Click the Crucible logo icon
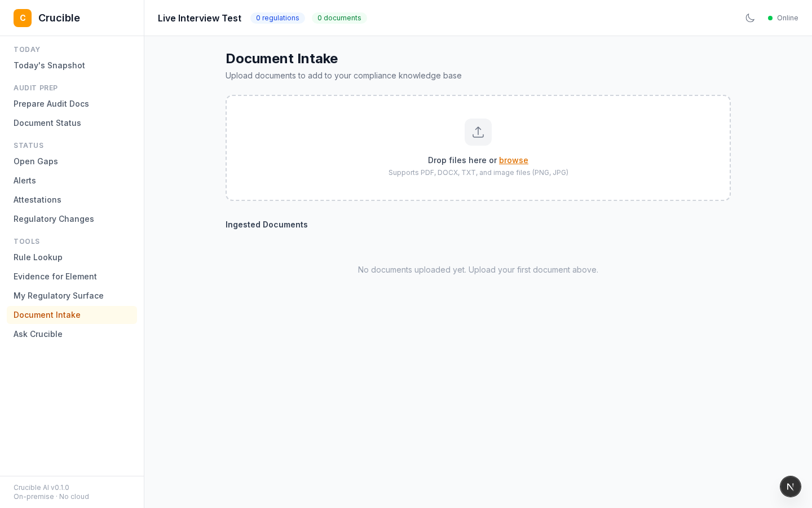Screen dimensions: 812x508 [x=23, y=18]
